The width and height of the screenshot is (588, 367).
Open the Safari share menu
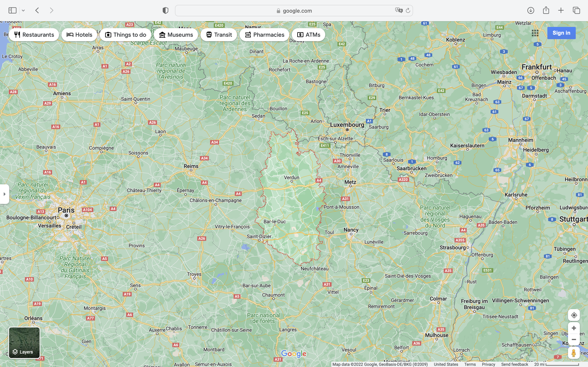(546, 10)
